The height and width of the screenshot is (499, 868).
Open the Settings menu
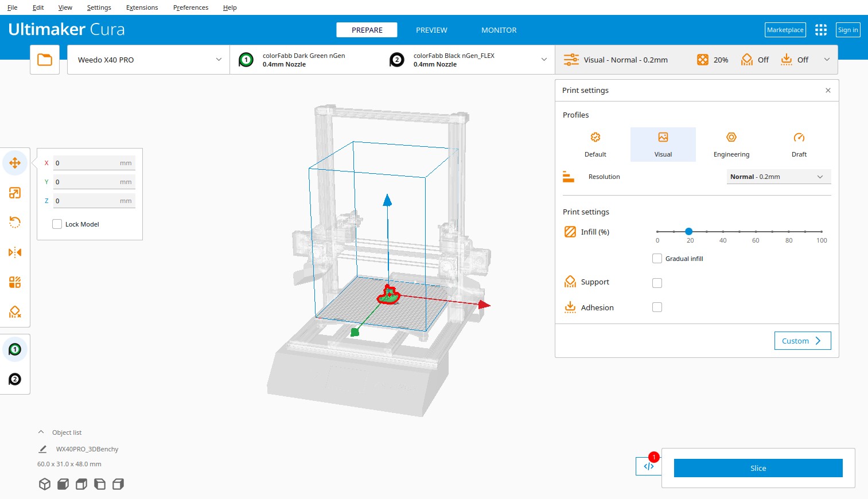pyautogui.click(x=99, y=7)
